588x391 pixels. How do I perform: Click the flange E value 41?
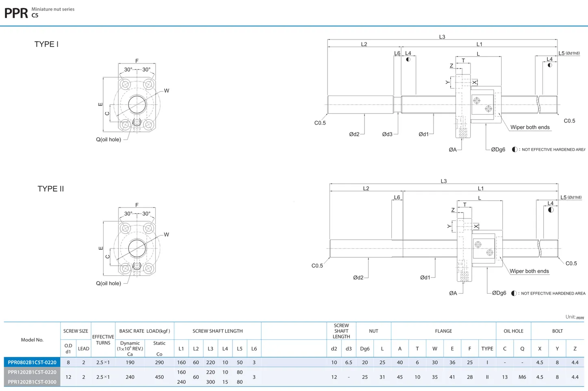pos(452,377)
